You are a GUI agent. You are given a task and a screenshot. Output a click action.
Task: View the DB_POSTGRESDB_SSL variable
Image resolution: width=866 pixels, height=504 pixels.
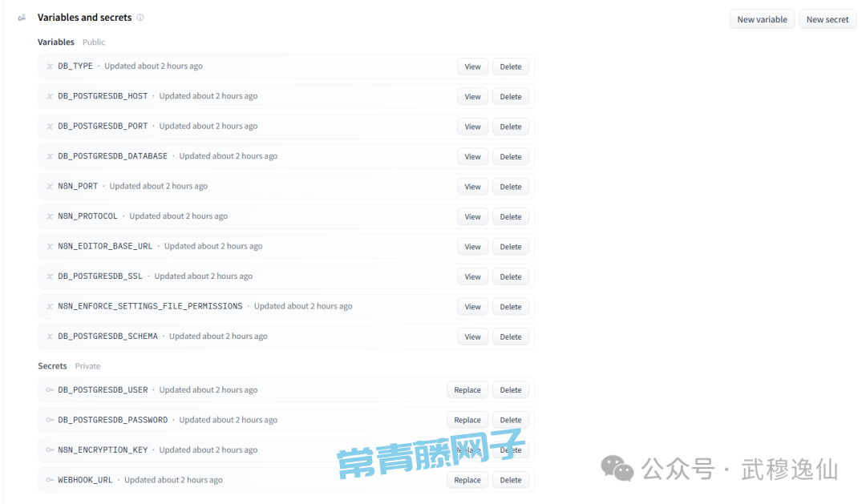coord(472,276)
